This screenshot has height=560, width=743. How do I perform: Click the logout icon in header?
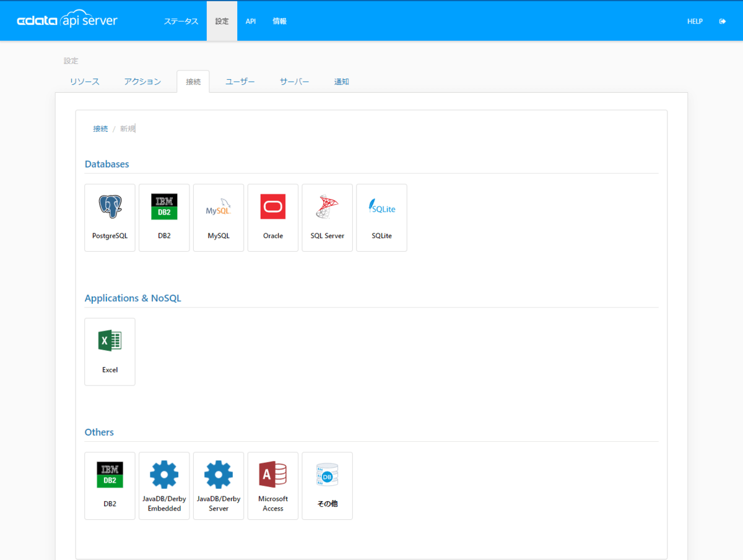coord(723,21)
